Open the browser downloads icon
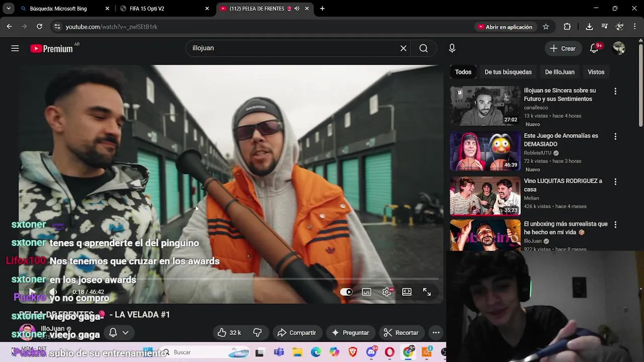The width and height of the screenshot is (644, 362). pyautogui.click(x=589, y=27)
